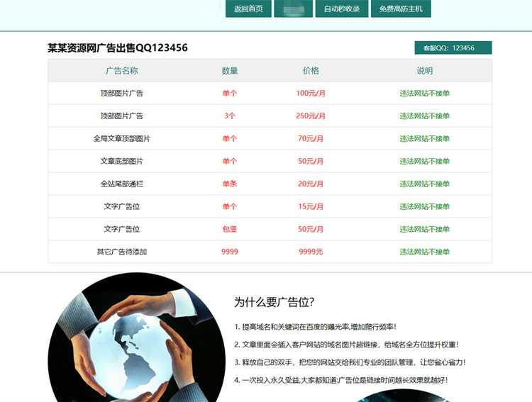Click the 9999元 price cell

point(311,252)
